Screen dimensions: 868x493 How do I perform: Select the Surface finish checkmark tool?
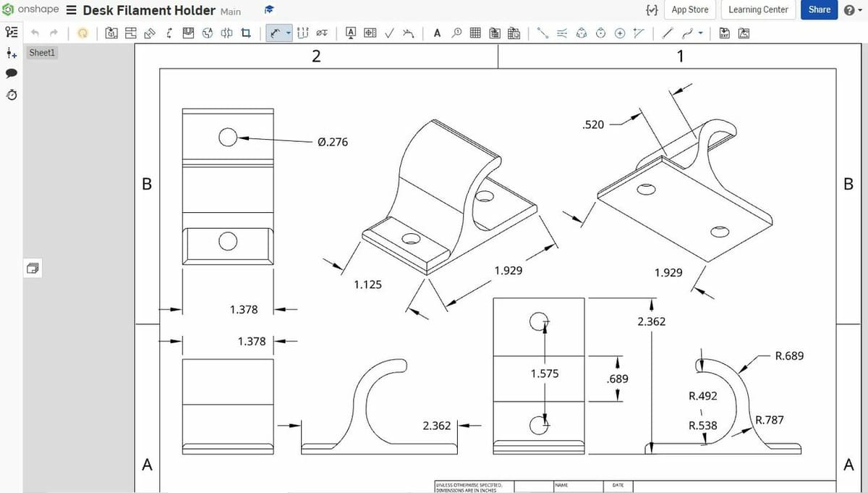click(389, 33)
